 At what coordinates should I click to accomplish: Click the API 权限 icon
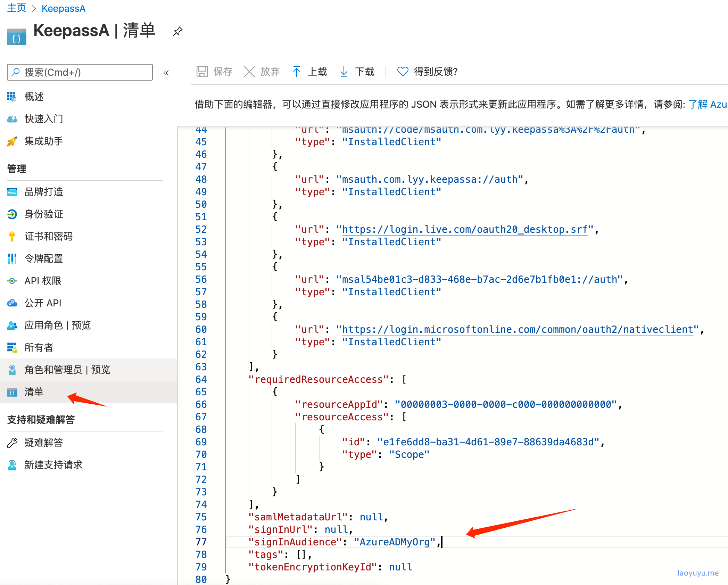pos(12,281)
